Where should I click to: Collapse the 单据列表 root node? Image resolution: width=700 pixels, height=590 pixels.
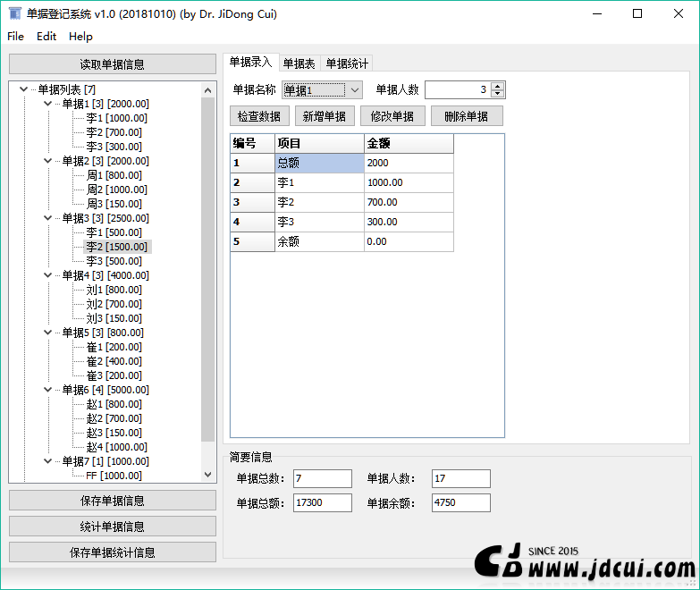click(x=23, y=89)
